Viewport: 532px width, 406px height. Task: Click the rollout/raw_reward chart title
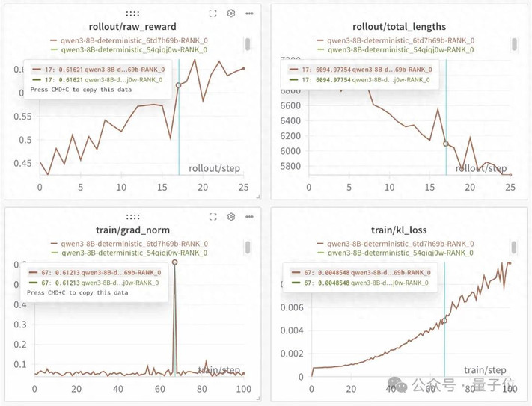(132, 26)
